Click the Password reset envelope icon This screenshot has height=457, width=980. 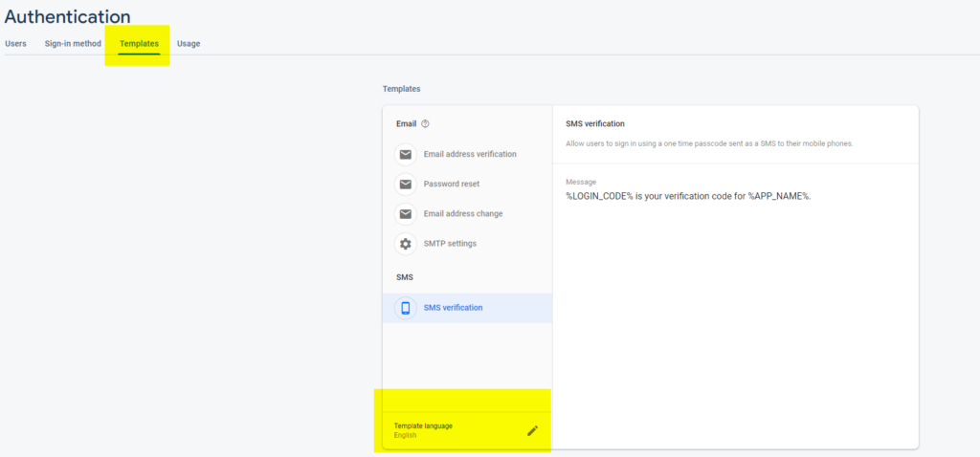click(406, 185)
